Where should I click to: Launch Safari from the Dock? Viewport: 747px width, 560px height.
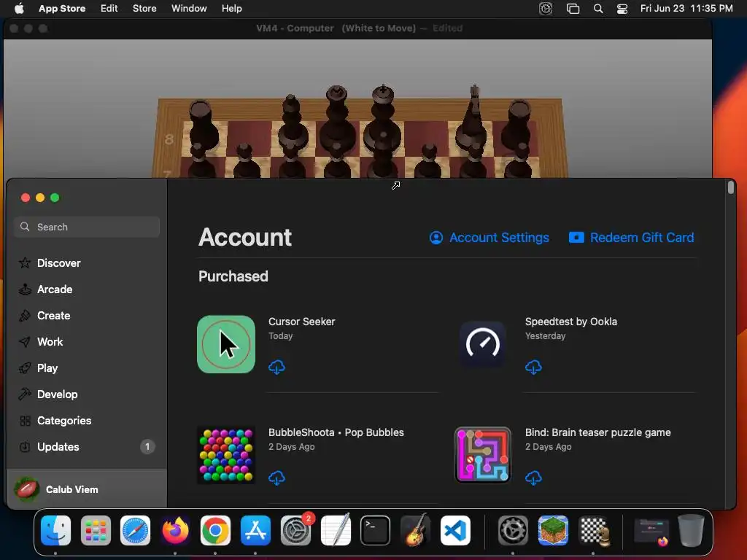click(x=135, y=531)
